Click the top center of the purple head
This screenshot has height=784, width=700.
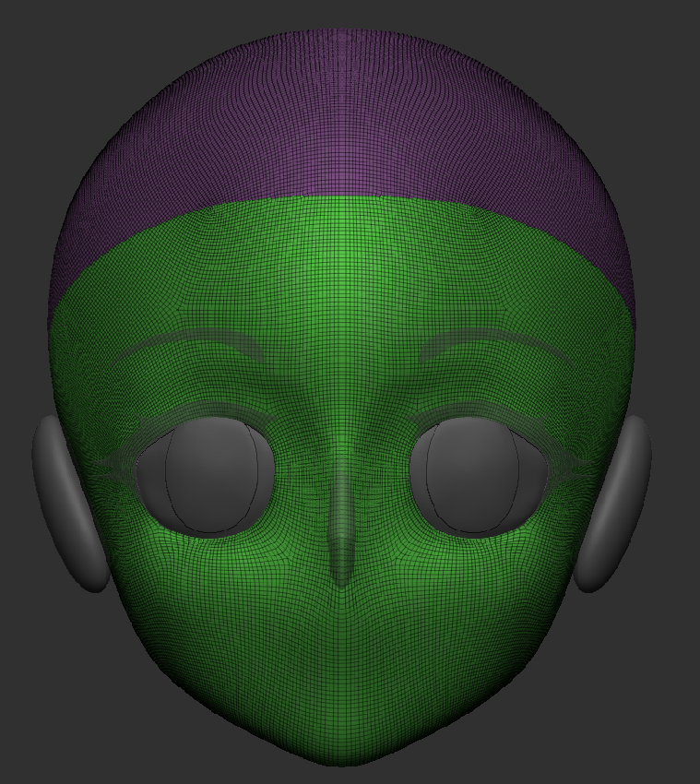click(343, 42)
